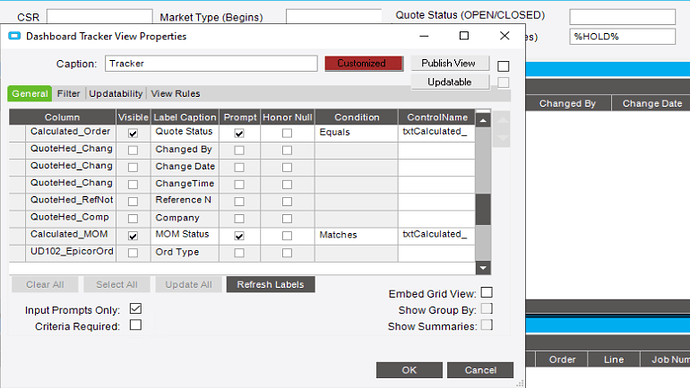Viewport: 690px width, 388px height.
Task: Toggle Visible for Calculated_MOM row
Action: 132,236
